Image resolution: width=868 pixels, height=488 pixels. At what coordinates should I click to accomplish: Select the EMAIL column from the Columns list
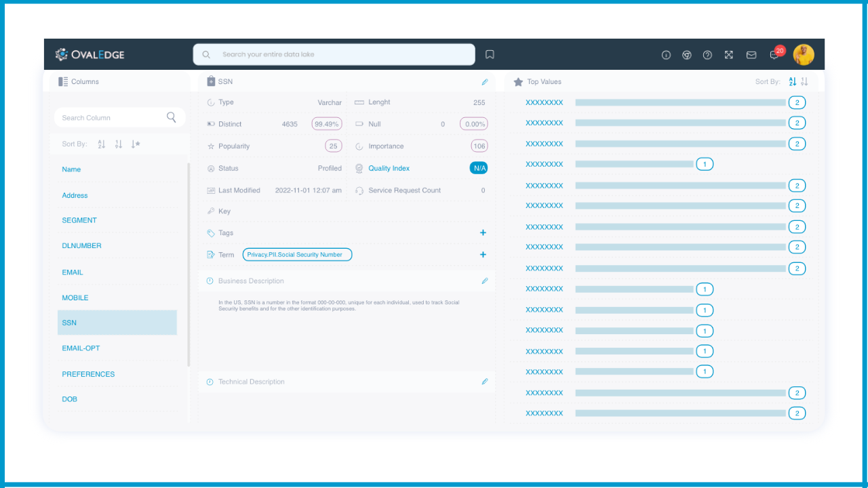73,272
